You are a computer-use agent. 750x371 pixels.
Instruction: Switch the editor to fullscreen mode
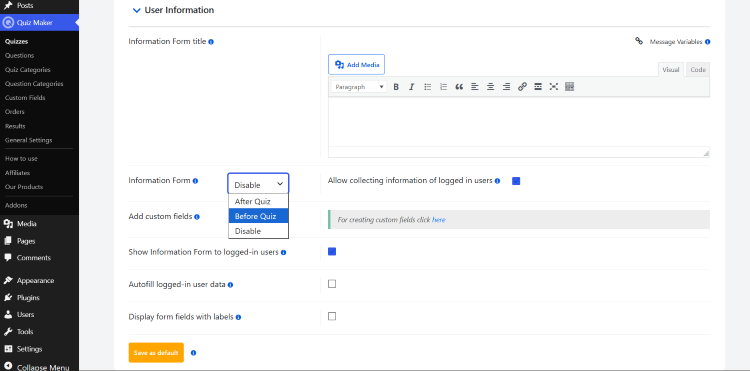tap(553, 87)
